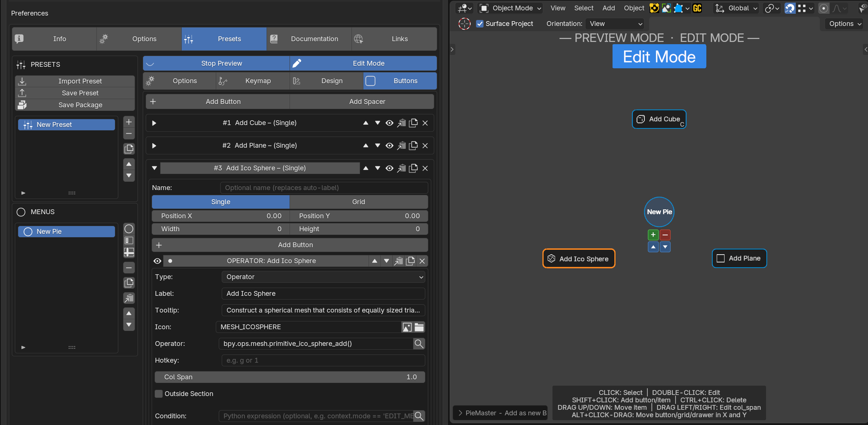This screenshot has width=868, height=425.
Task: Move #2 Add Plane button down
Action: [378, 146]
